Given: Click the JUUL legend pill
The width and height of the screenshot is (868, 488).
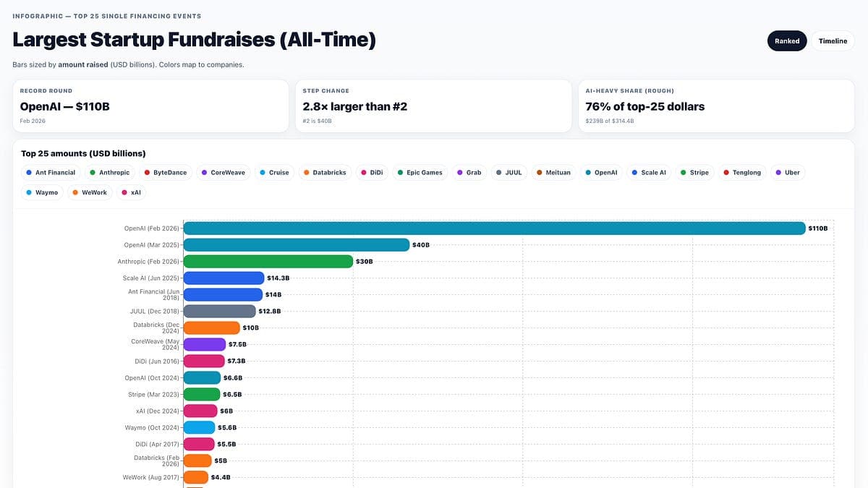Looking at the screenshot, I should coord(508,173).
